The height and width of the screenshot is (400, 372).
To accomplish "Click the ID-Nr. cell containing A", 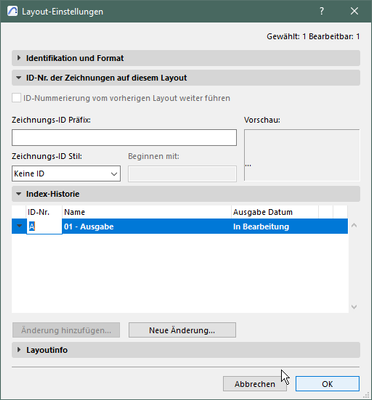I will (44, 227).
